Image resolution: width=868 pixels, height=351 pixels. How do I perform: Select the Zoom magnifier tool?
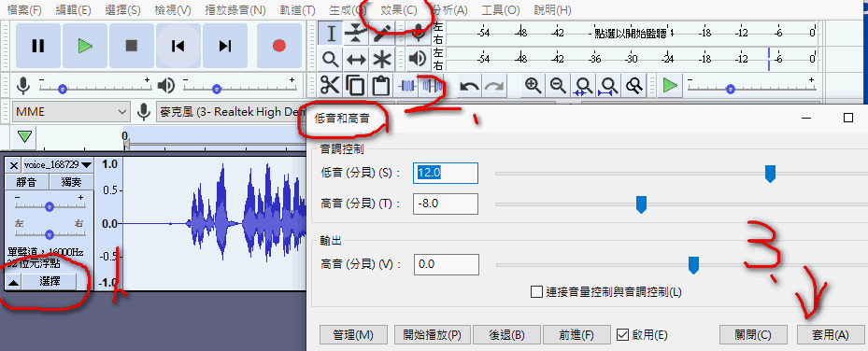click(x=331, y=58)
